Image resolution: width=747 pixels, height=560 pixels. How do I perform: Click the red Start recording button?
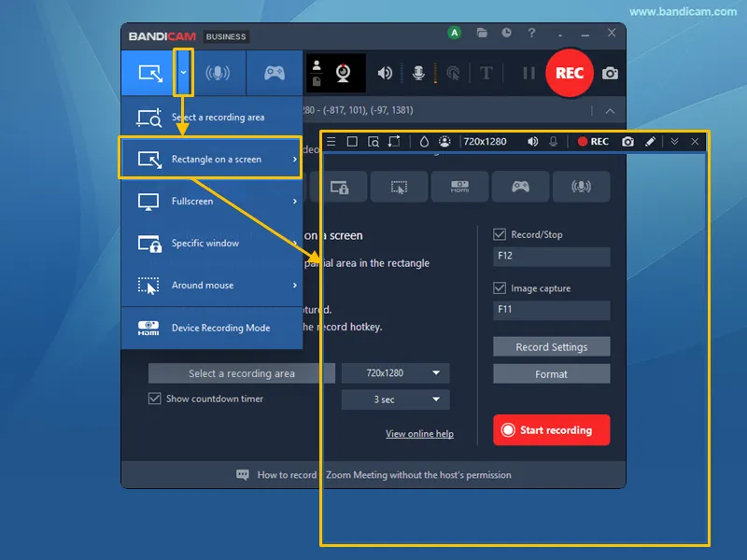pyautogui.click(x=551, y=430)
